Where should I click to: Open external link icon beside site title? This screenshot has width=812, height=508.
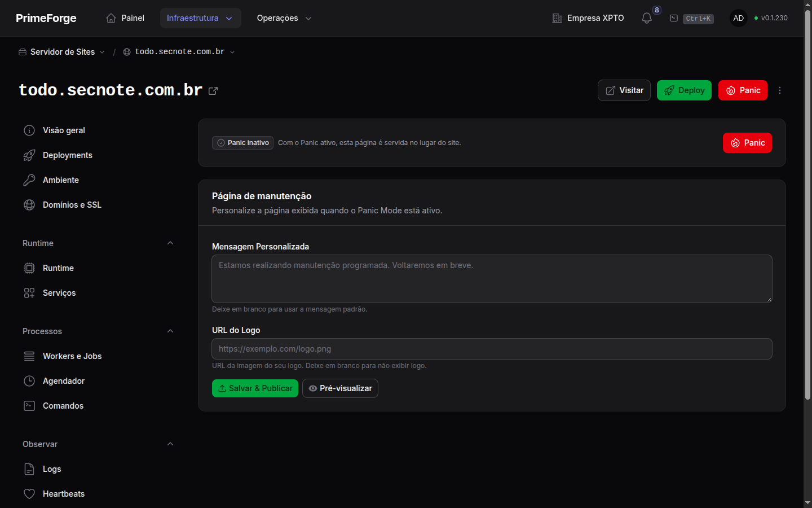(x=213, y=91)
